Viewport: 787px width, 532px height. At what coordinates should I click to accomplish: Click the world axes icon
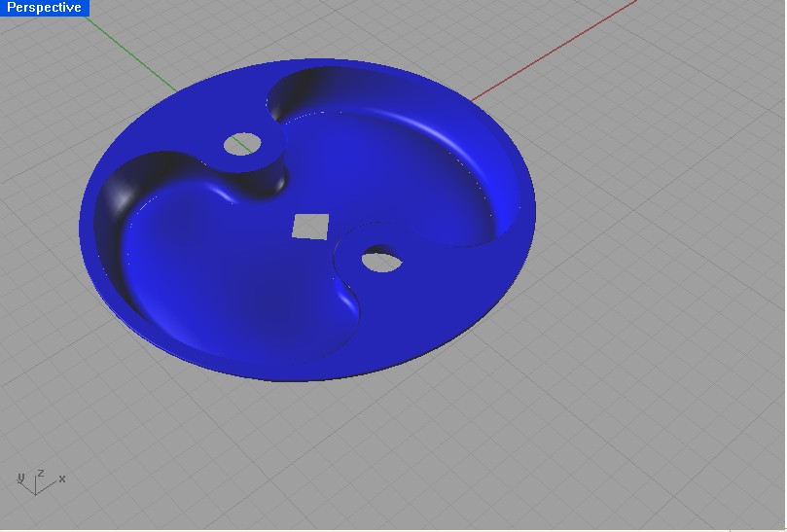(x=40, y=481)
